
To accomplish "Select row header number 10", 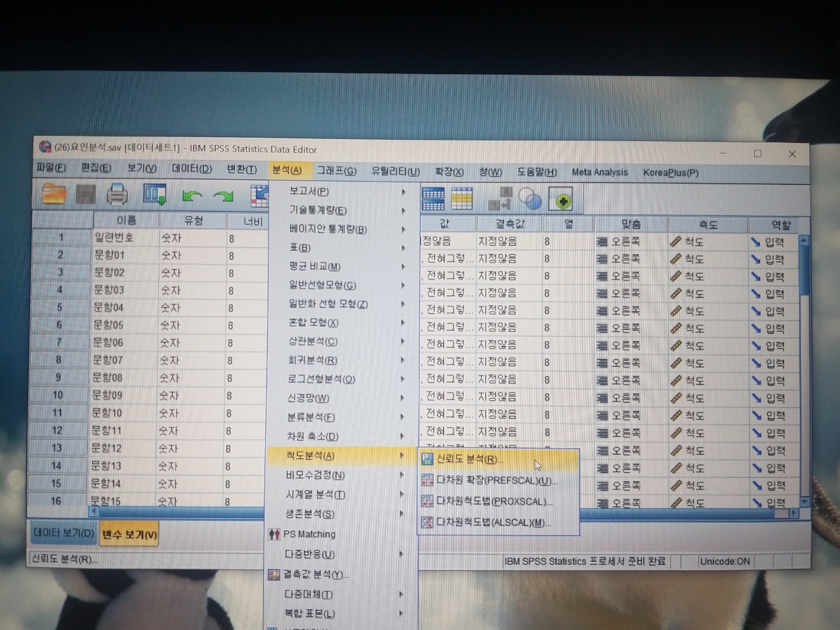I will (58, 395).
